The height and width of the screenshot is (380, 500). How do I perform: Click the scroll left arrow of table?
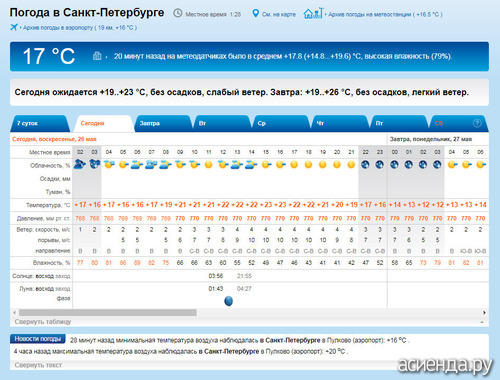[x=14, y=312]
